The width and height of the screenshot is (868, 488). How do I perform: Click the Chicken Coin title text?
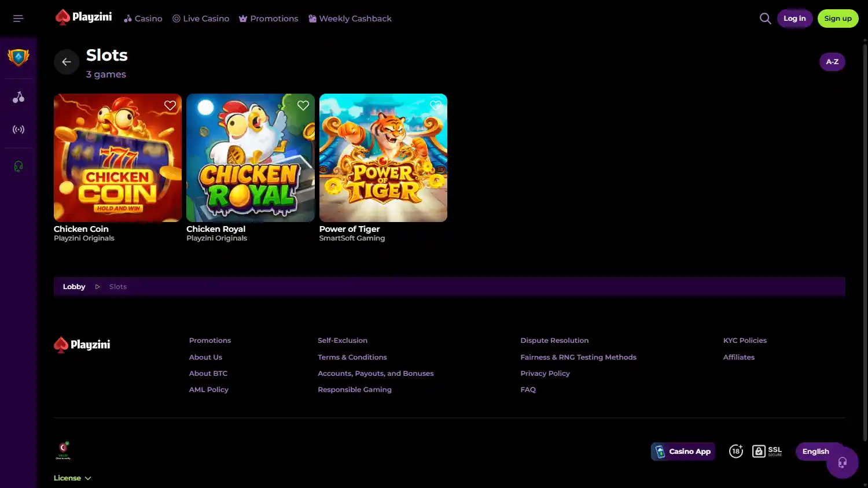[x=81, y=229]
